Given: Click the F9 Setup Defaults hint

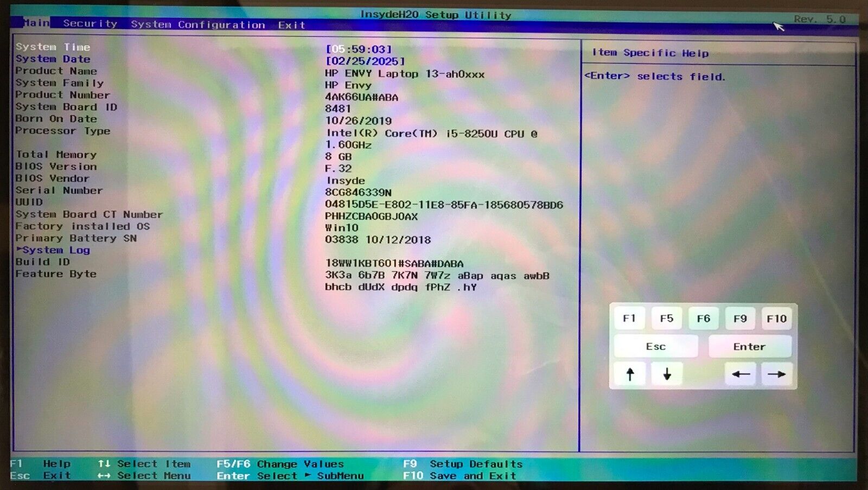Looking at the screenshot, I should tap(463, 464).
